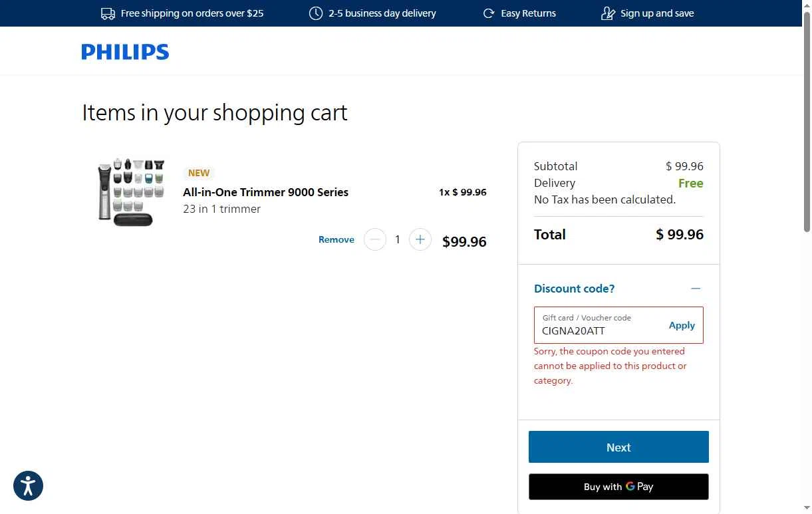Click the free shipping truck icon
Viewport: 812px width, 514px height.
click(x=108, y=13)
